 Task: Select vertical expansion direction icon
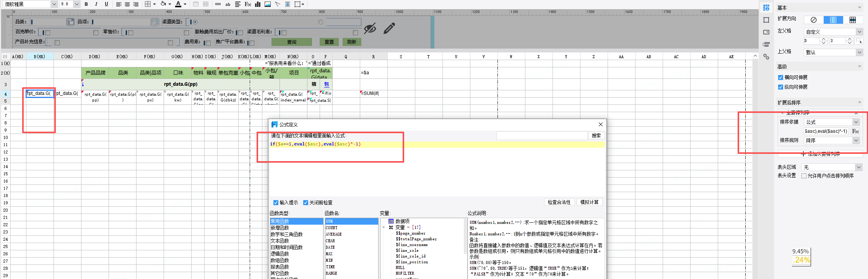[x=833, y=20]
